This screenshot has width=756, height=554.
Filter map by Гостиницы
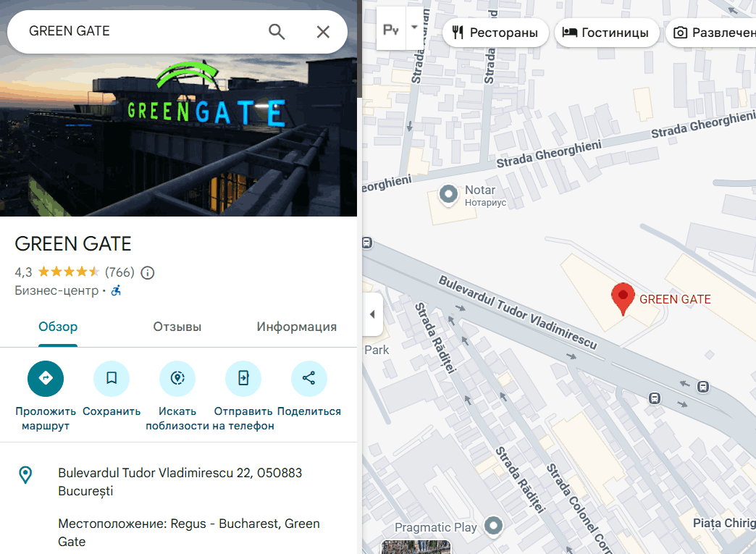[x=607, y=33]
